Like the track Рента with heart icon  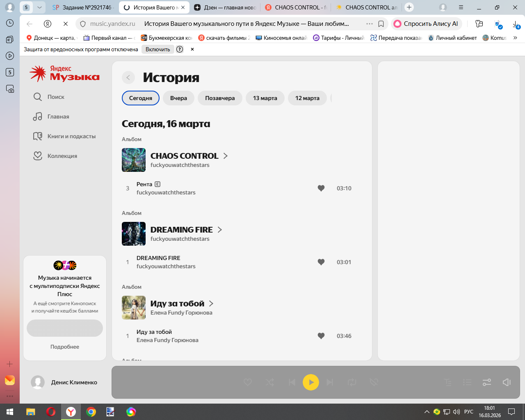click(x=321, y=188)
